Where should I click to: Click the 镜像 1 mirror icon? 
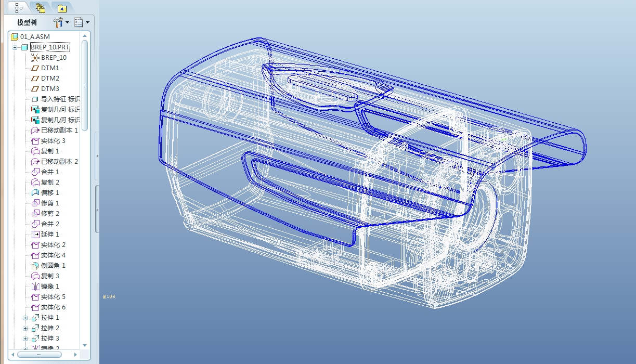35,287
